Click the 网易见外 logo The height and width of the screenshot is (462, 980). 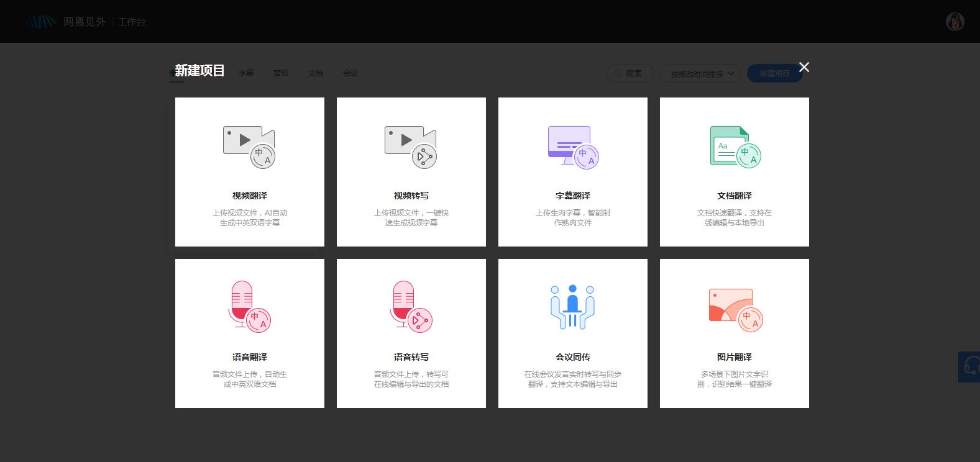pos(64,22)
